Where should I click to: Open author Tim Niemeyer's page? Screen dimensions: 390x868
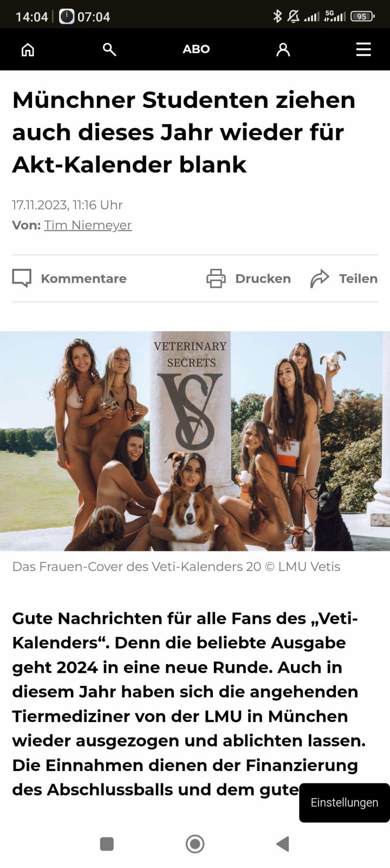(x=88, y=225)
